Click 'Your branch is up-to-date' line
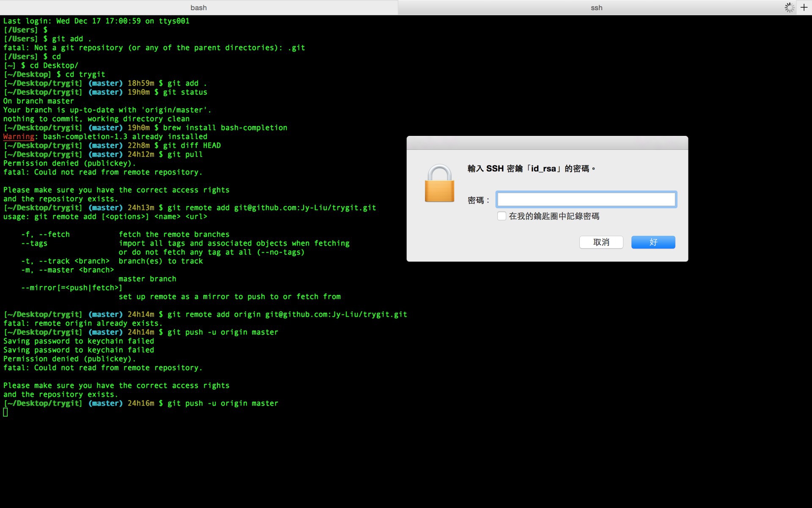 (x=107, y=110)
